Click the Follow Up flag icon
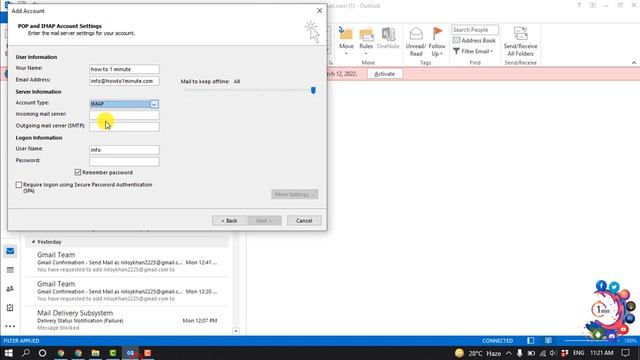 [x=437, y=33]
